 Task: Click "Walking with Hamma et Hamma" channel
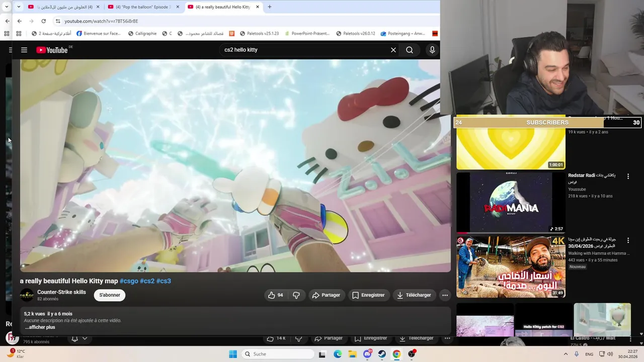click(599, 253)
